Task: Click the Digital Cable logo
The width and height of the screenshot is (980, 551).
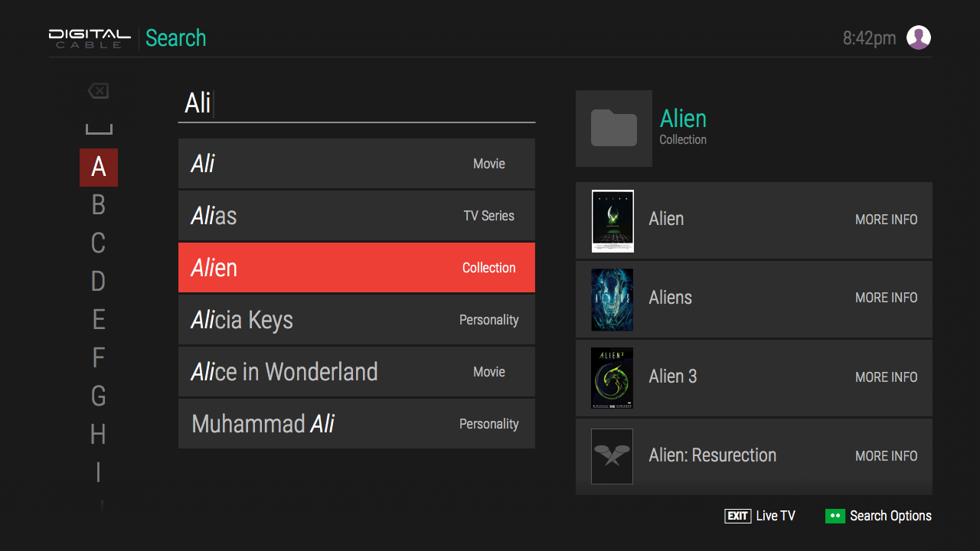Action: tap(90, 38)
